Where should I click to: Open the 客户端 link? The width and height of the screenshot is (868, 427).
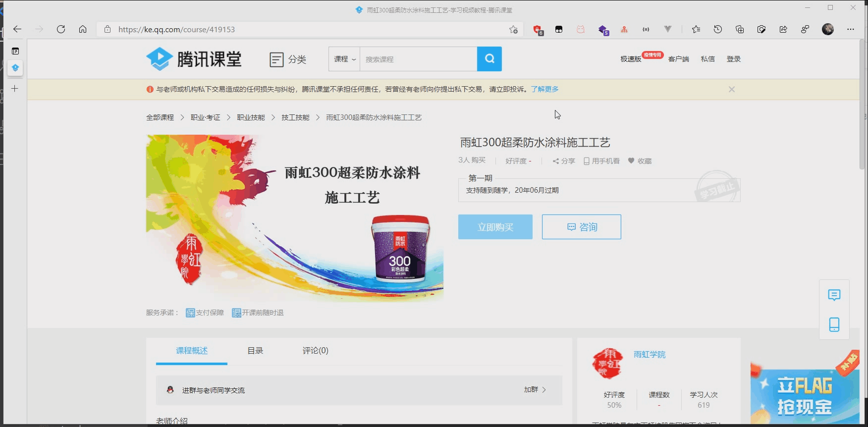679,59
